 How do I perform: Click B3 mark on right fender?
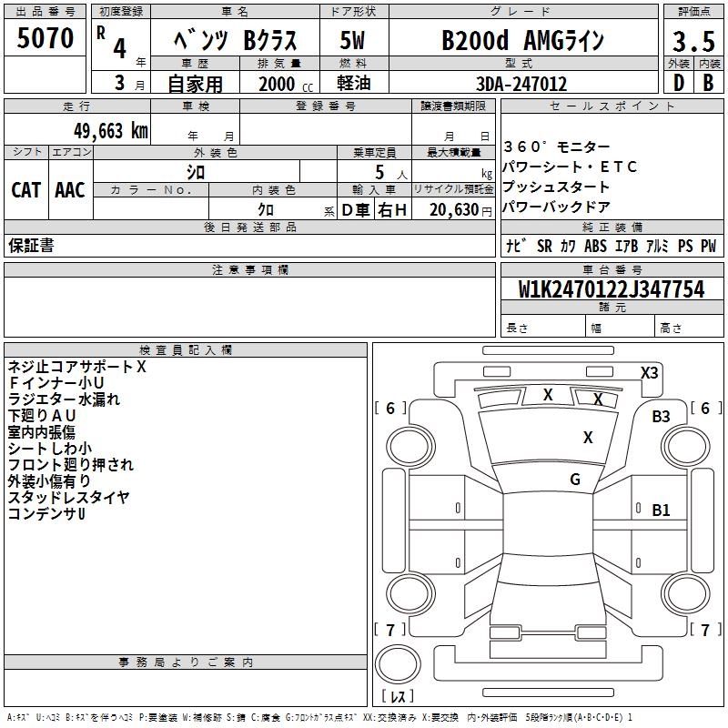click(661, 417)
